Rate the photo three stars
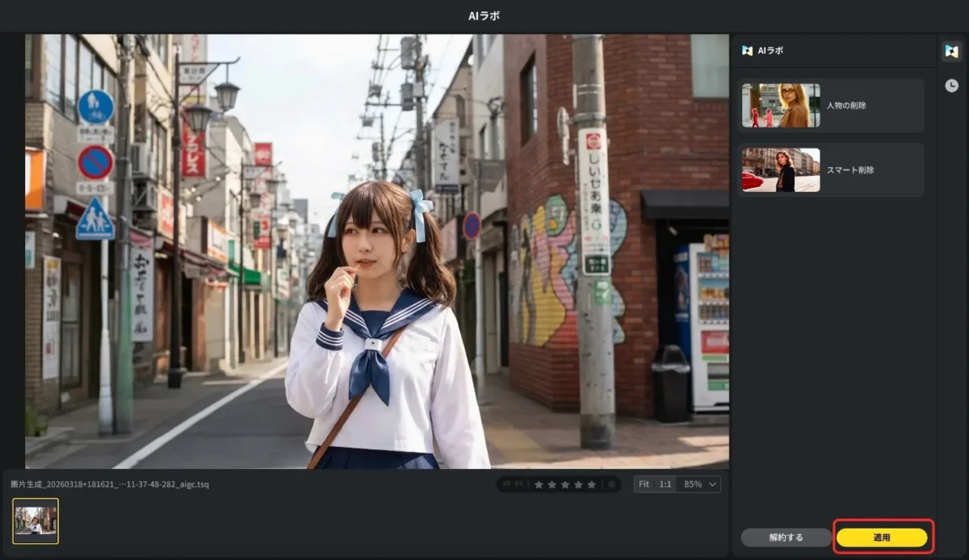969x560 pixels. click(565, 484)
